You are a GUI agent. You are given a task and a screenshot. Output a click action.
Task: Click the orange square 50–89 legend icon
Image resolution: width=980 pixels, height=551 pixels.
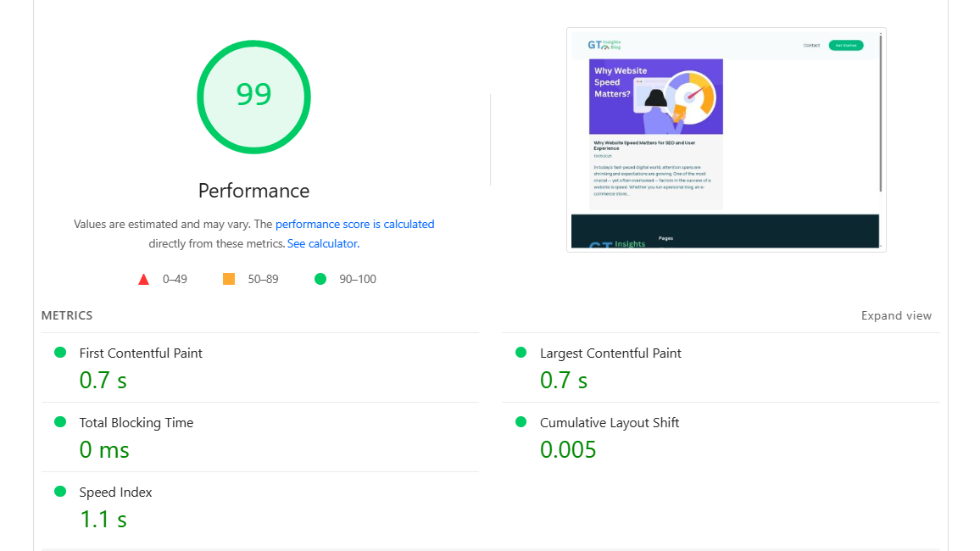pyautogui.click(x=229, y=279)
